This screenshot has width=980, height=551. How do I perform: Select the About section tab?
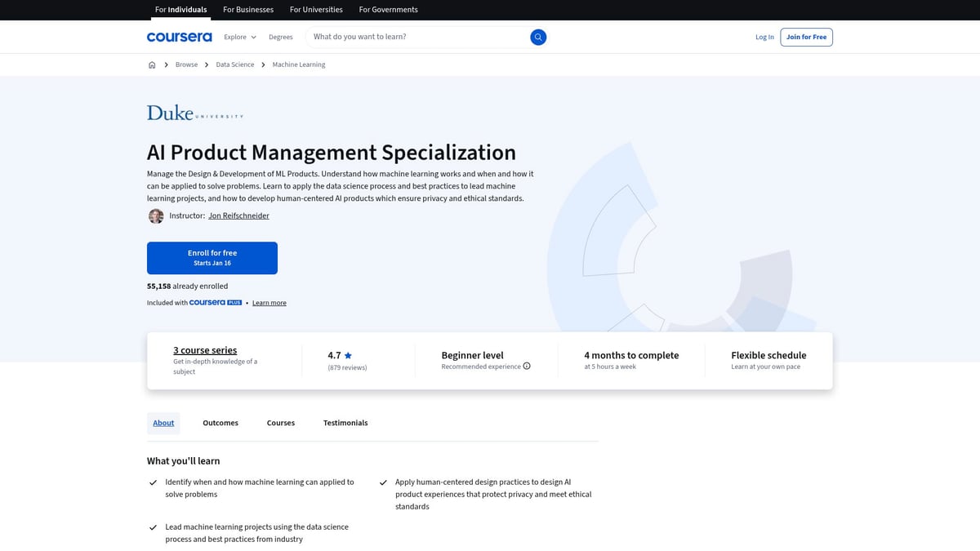(x=163, y=423)
